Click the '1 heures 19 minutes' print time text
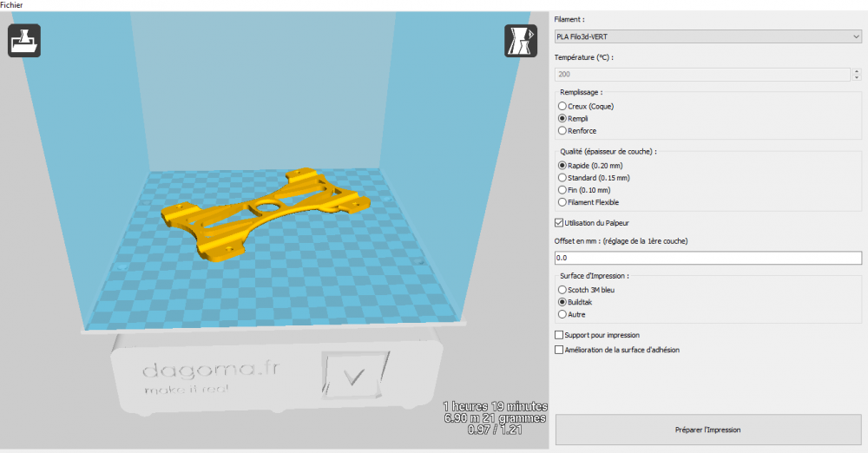 click(495, 406)
